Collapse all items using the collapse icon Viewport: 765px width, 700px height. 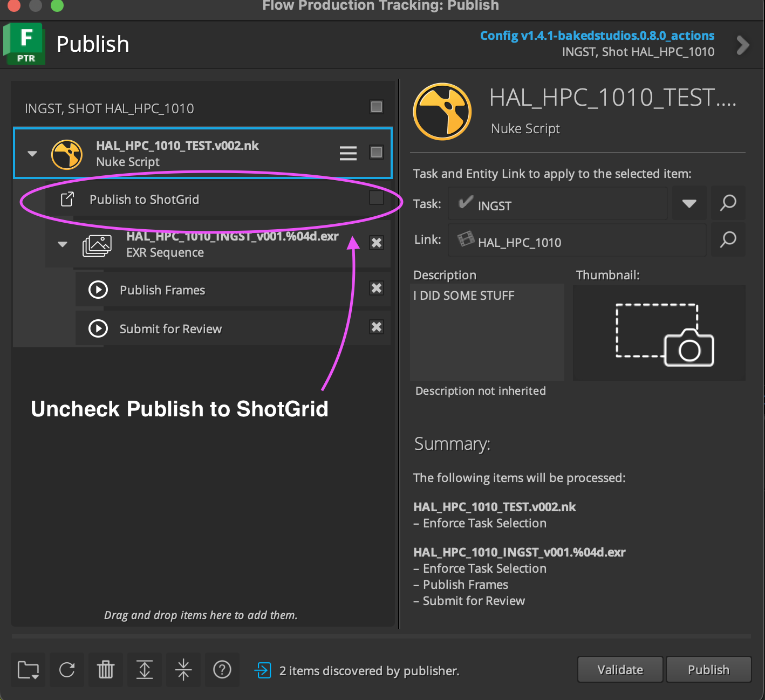[183, 670]
